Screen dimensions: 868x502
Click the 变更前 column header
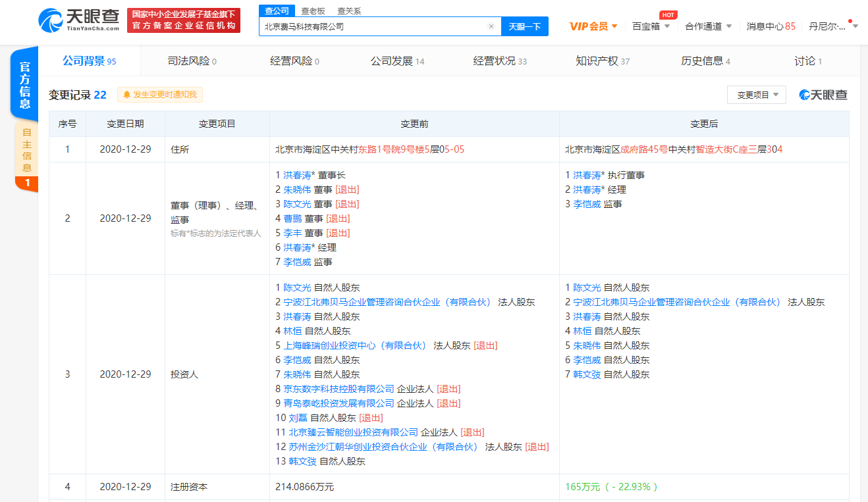(x=414, y=124)
